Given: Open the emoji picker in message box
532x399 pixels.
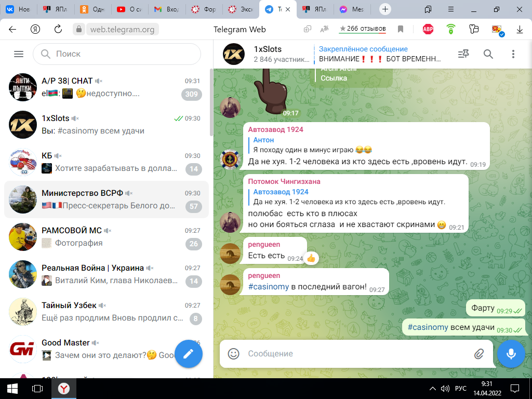Looking at the screenshot, I should click(233, 353).
